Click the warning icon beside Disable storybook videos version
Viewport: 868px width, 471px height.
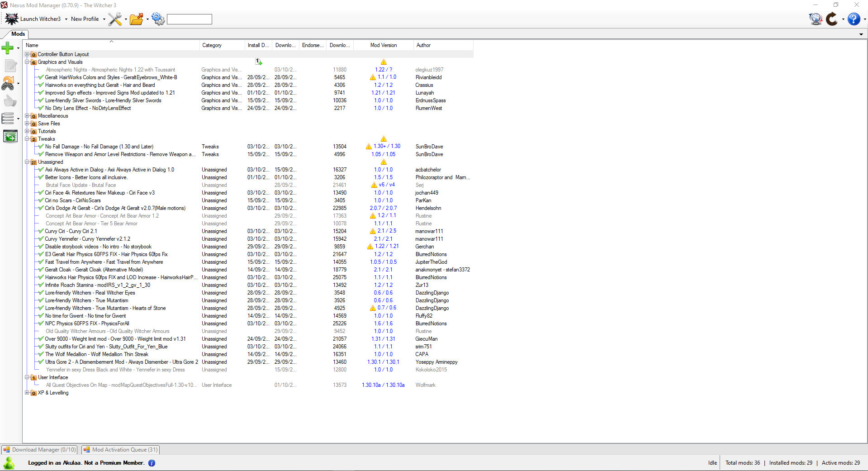370,247
